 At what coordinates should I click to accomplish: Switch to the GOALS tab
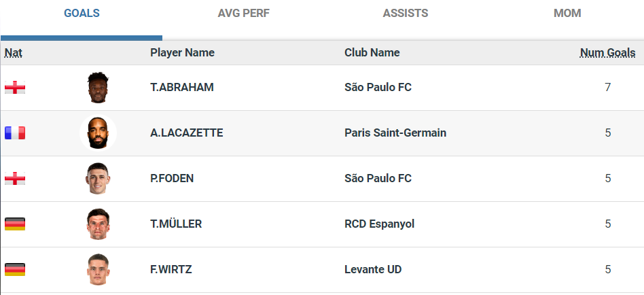coord(82,14)
